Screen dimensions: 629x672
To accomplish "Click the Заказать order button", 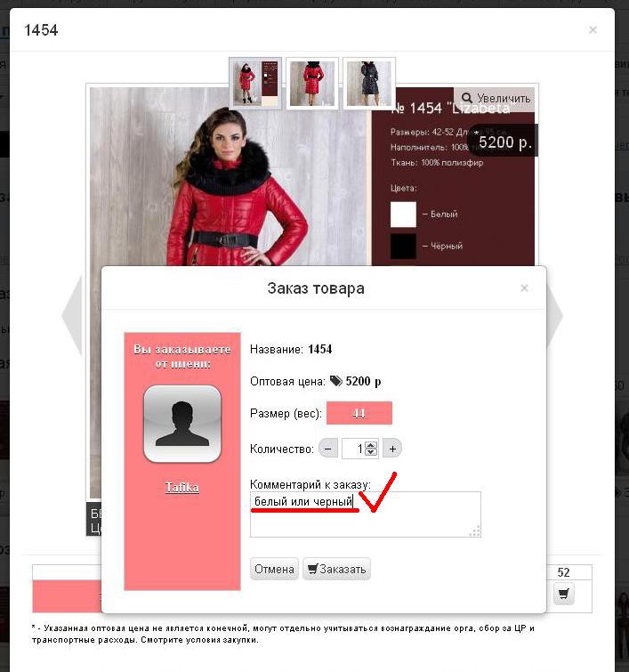I will click(336, 569).
